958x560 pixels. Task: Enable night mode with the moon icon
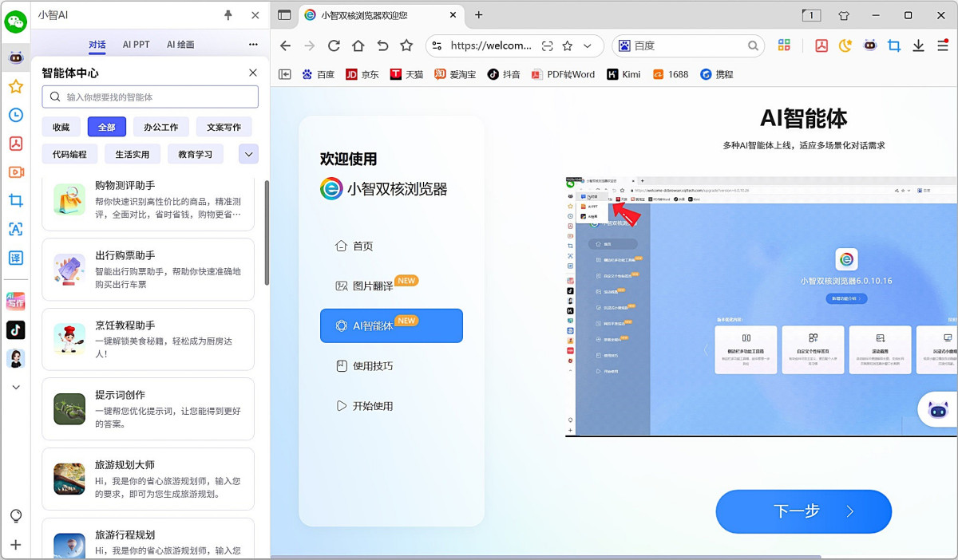(845, 46)
